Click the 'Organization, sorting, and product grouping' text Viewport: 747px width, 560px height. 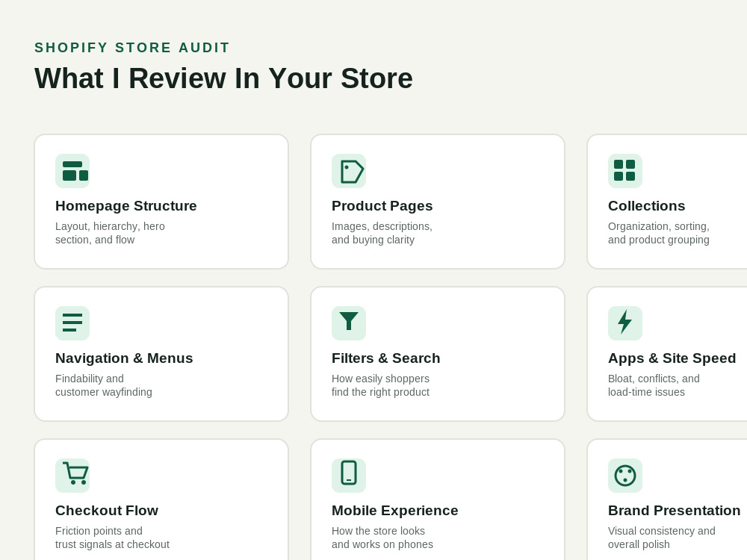[x=659, y=233]
